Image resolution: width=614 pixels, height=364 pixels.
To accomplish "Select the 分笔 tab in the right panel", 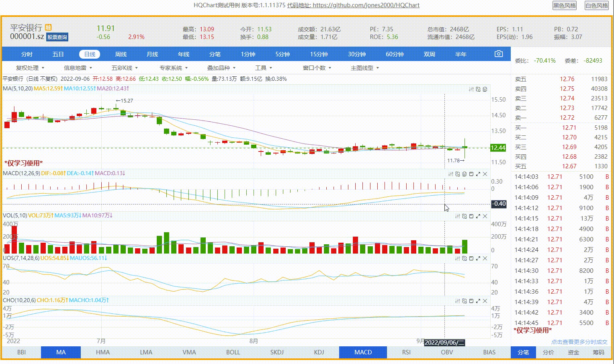I will coord(523,352).
